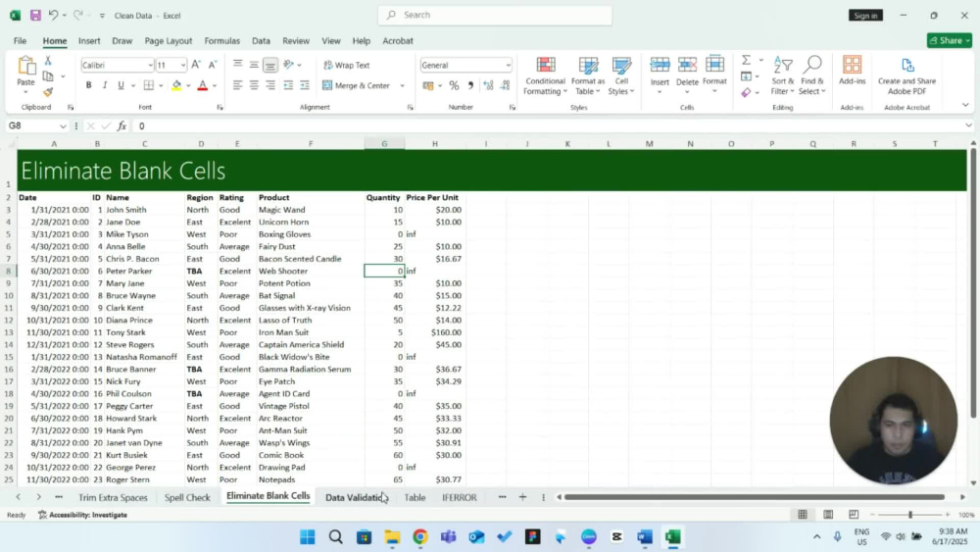Toggle Wrap Text
Image resolution: width=980 pixels, height=552 pixels.
point(347,65)
